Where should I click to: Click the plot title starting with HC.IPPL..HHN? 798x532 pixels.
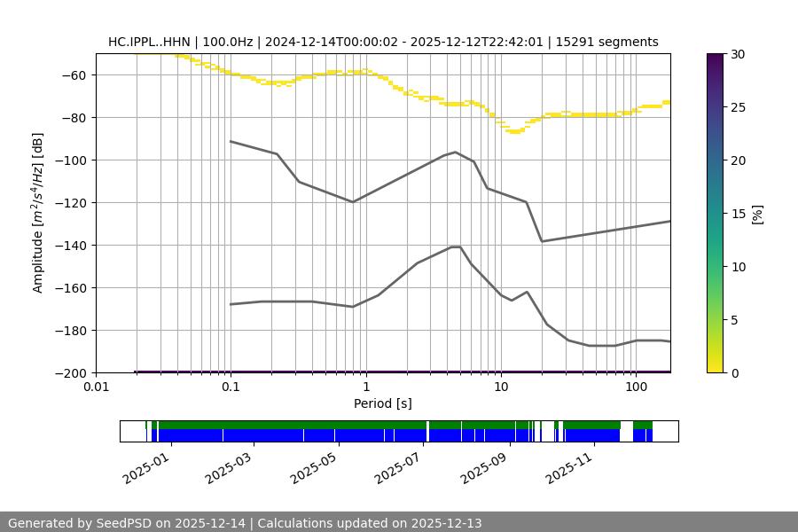click(383, 42)
